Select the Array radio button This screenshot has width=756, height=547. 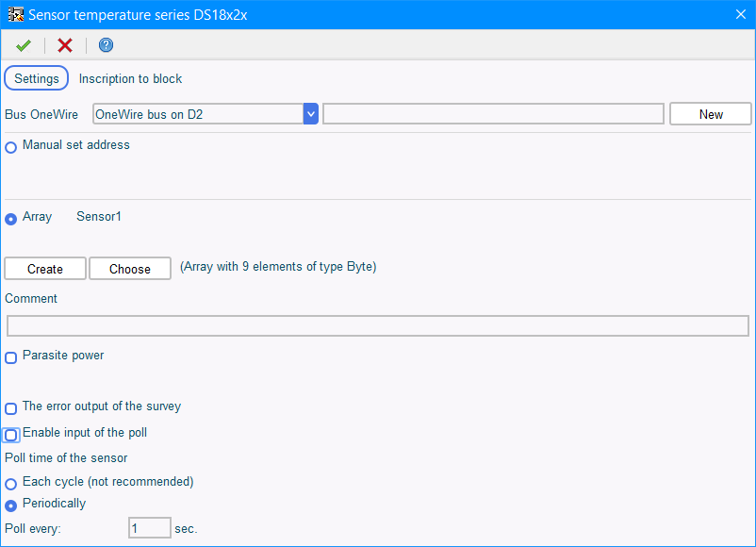[10, 219]
